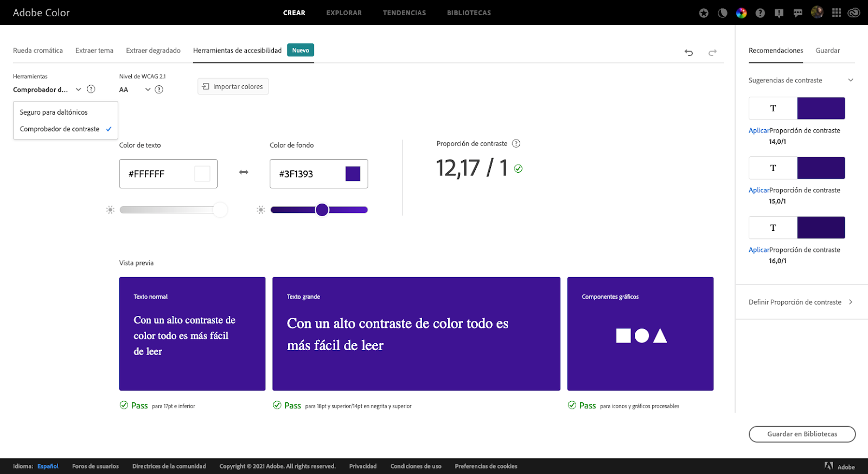Click Pass check icon under Texto grande
The image size is (868, 474).
tap(277, 405)
